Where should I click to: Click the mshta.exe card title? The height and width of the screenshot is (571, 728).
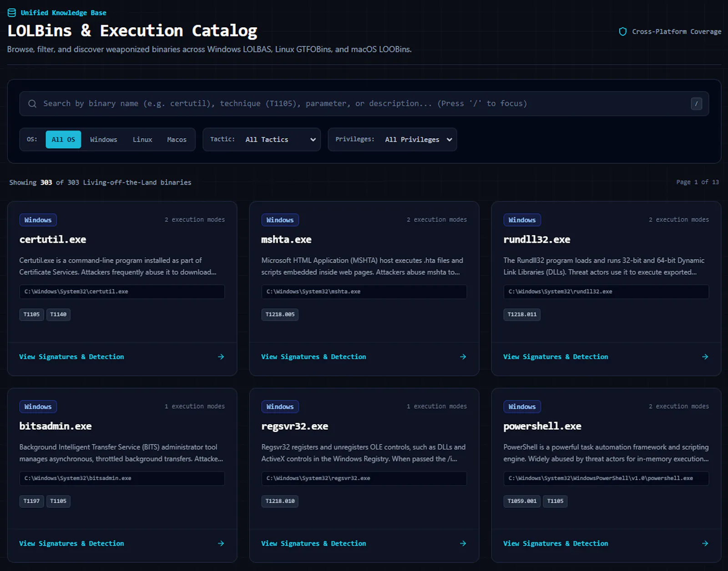[x=286, y=240]
